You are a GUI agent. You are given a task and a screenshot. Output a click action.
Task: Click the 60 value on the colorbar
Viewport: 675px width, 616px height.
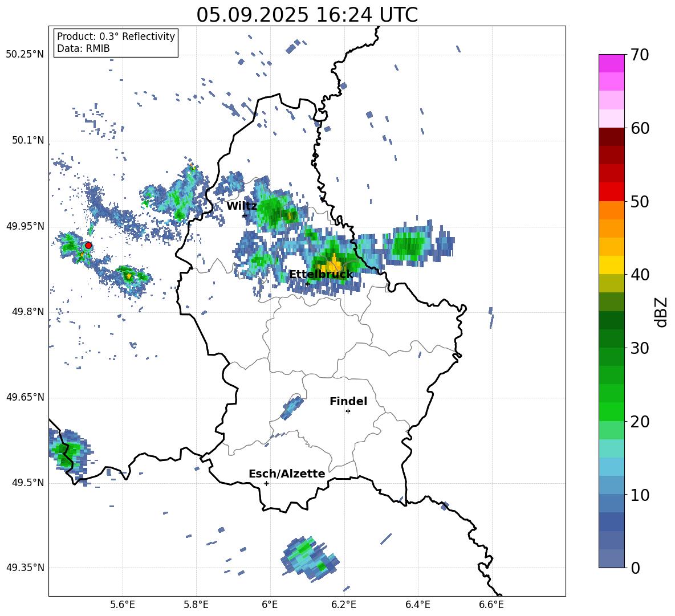click(x=640, y=128)
